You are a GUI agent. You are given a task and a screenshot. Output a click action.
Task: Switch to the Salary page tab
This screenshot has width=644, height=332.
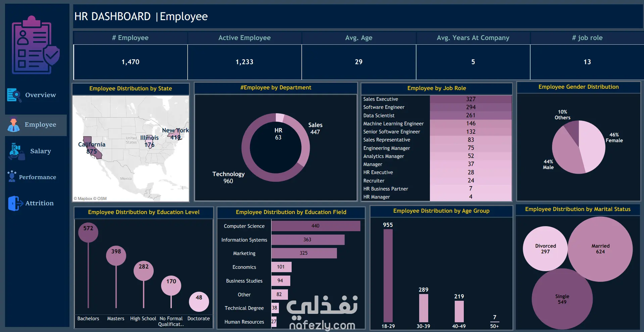point(41,151)
